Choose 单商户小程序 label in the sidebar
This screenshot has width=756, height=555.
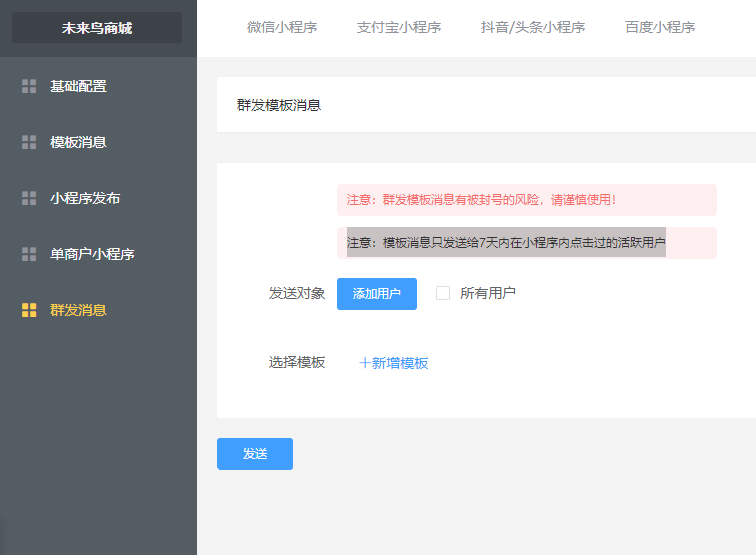click(x=92, y=254)
